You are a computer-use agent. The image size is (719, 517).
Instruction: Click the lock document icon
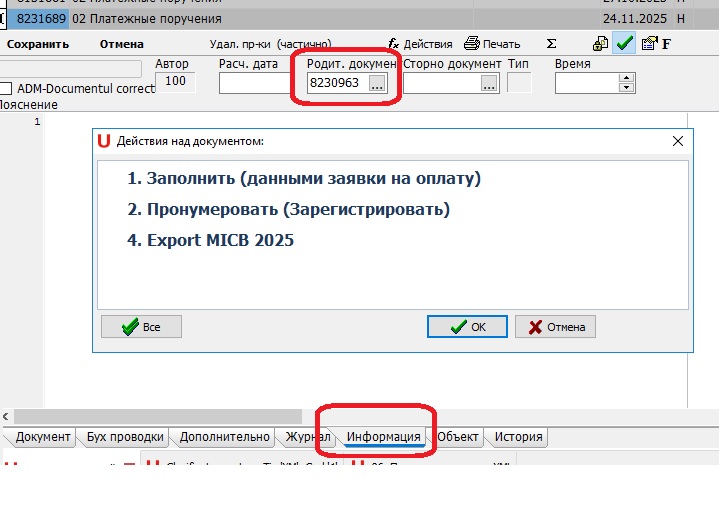600,44
